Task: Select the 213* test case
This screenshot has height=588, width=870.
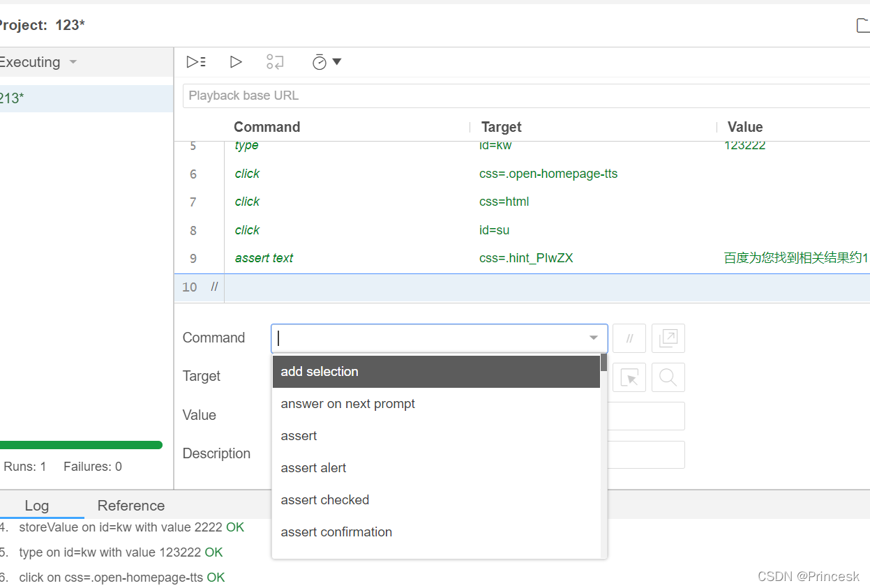Action: coord(87,98)
